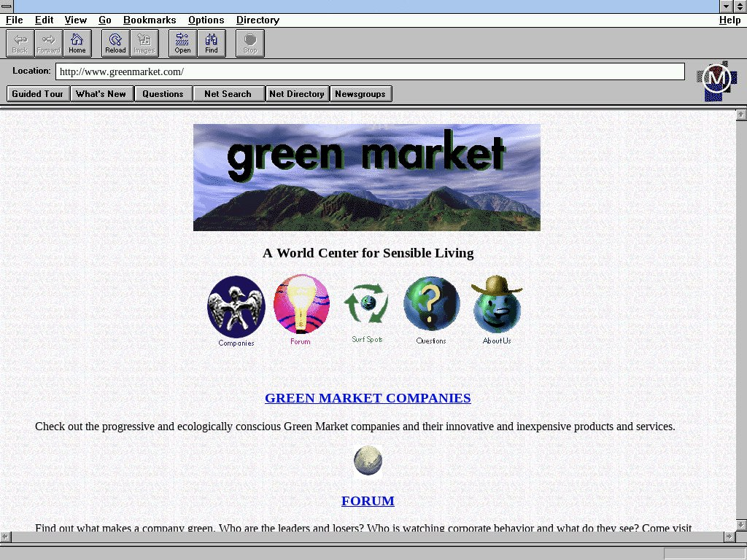Follow the GREEN MARKET COMPANIES link
747x560 pixels.
(x=368, y=398)
